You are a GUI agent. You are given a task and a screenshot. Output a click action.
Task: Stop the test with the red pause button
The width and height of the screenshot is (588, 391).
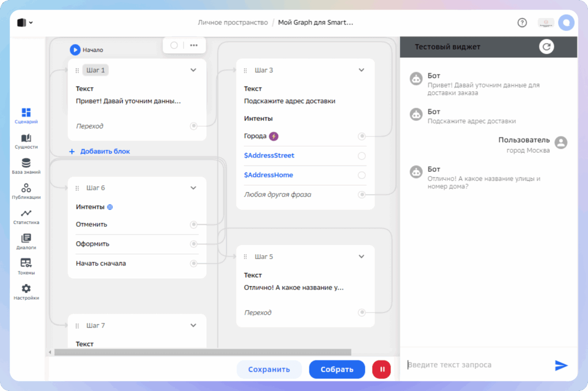coord(381,369)
